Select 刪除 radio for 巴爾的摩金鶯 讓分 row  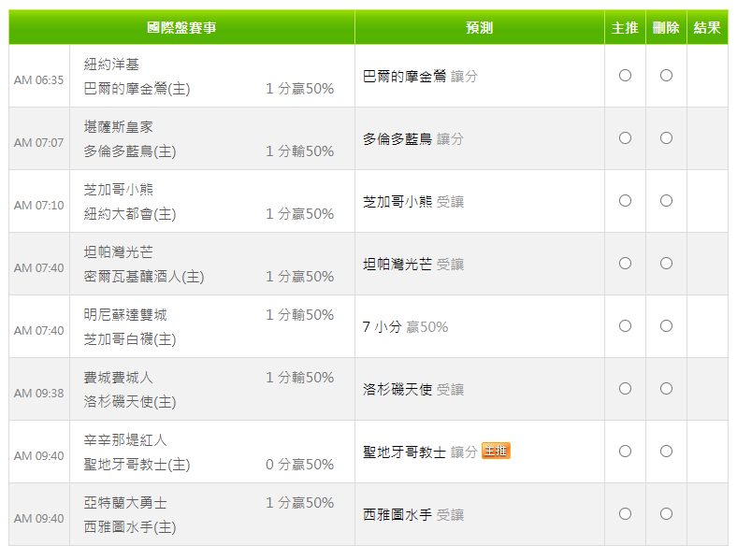(x=666, y=75)
